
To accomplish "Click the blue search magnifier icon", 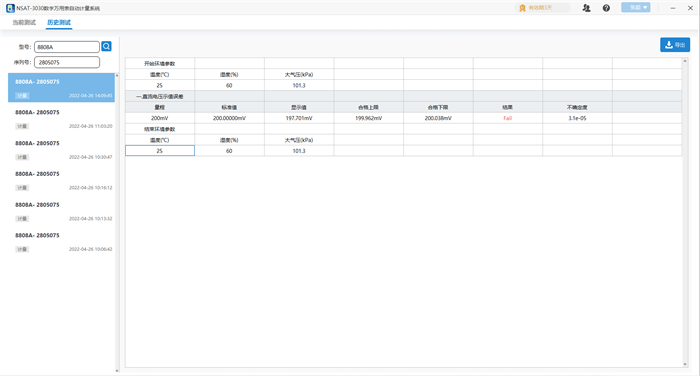I will pyautogui.click(x=106, y=46).
